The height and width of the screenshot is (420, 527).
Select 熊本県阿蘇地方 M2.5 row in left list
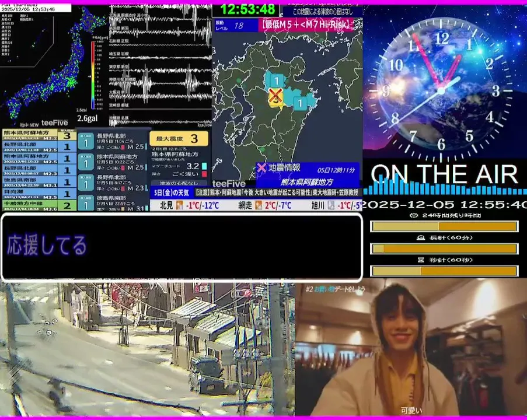[39, 158]
